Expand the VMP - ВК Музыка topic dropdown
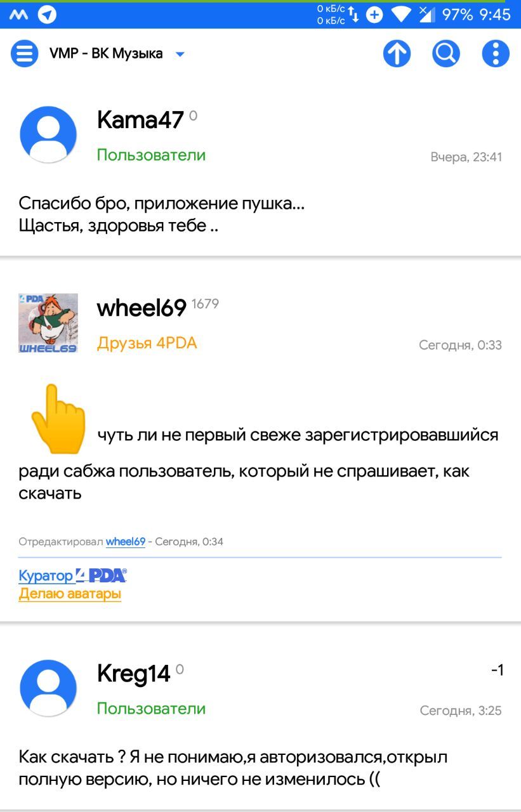 (x=180, y=54)
